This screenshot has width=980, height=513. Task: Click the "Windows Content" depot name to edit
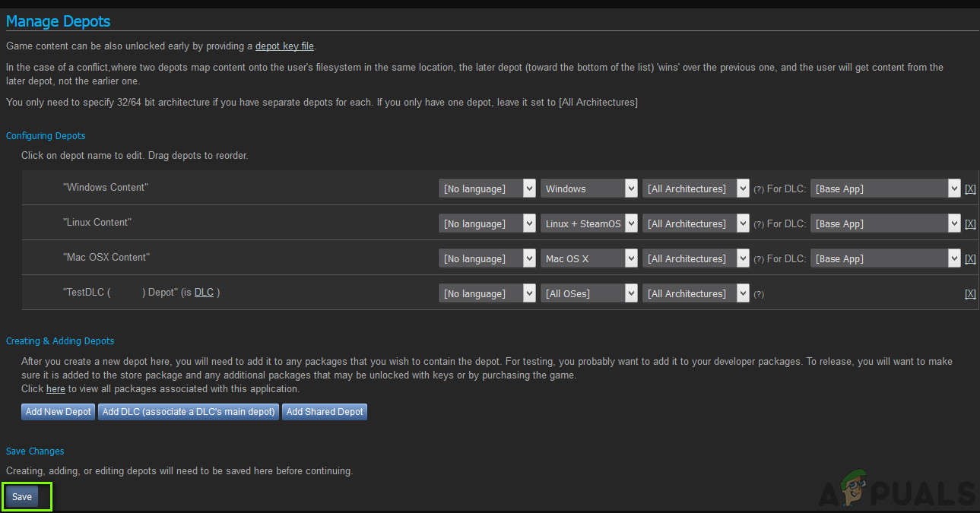[106, 187]
